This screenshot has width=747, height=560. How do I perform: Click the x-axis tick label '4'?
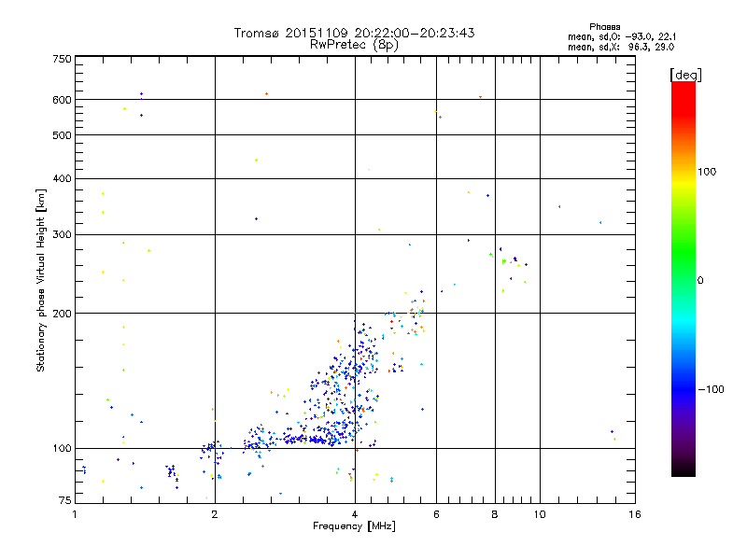[355, 514]
